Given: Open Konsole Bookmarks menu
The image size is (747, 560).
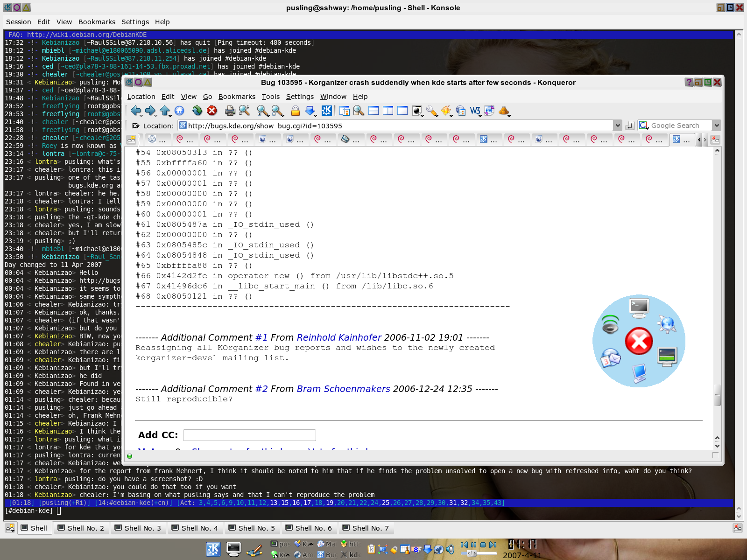Looking at the screenshot, I should (x=97, y=22).
